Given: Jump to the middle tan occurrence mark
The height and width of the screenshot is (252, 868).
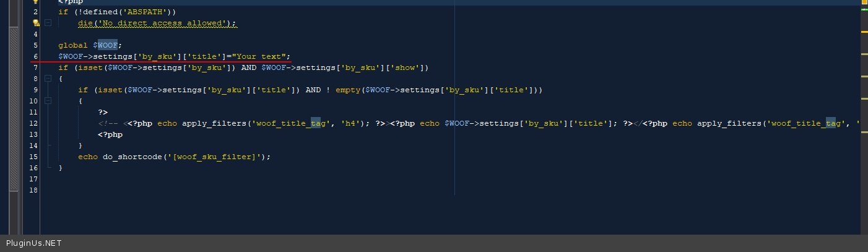Looking at the screenshot, I should pyautogui.click(x=864, y=76).
